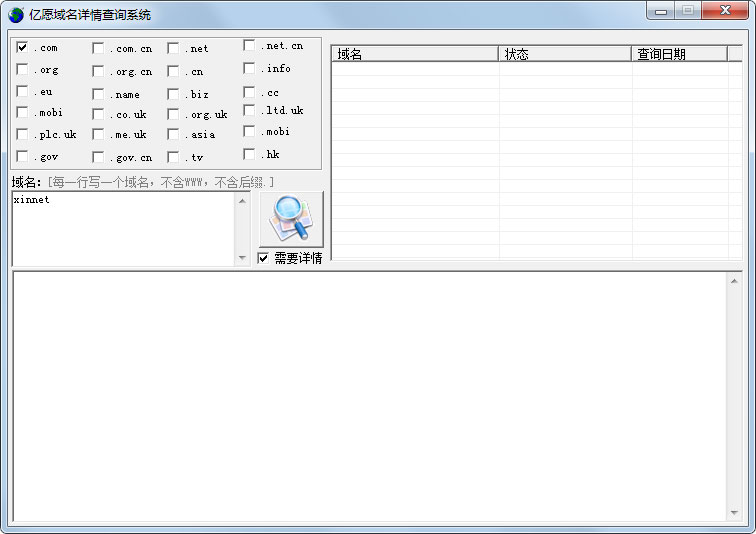Select the .net.cn checkbox
Screen dimensions: 756x534
pos(249,45)
